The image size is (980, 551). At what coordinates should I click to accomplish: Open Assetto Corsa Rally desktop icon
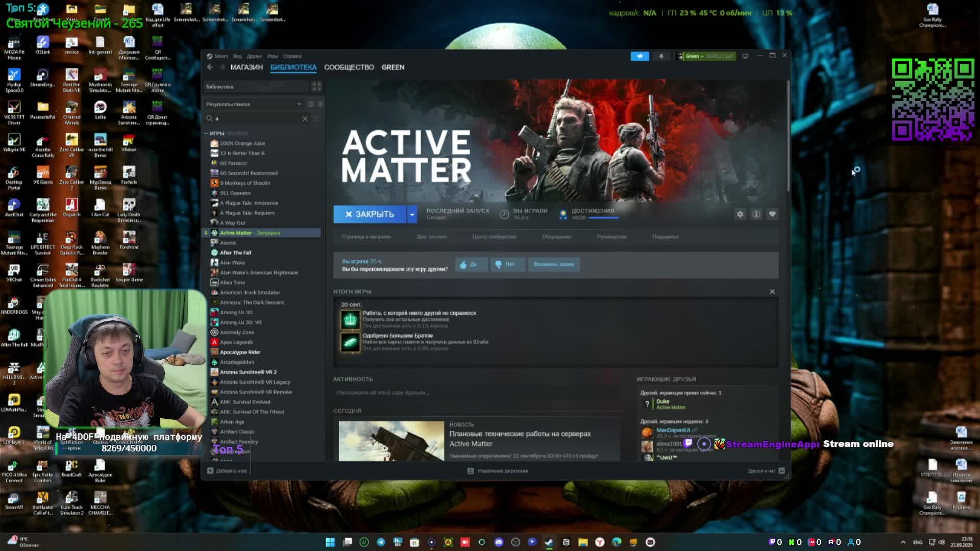(x=42, y=146)
